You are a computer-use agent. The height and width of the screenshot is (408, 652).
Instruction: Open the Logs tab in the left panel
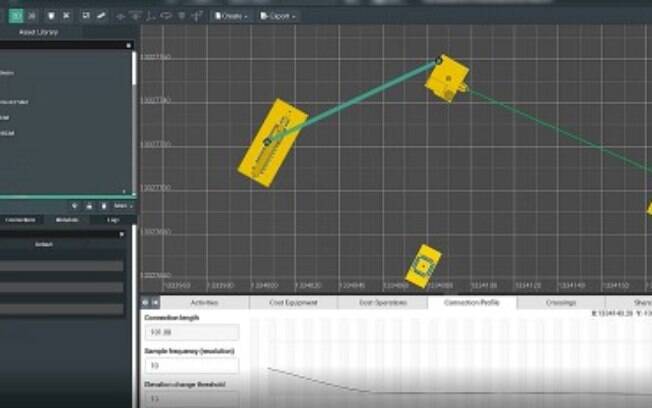(x=113, y=220)
